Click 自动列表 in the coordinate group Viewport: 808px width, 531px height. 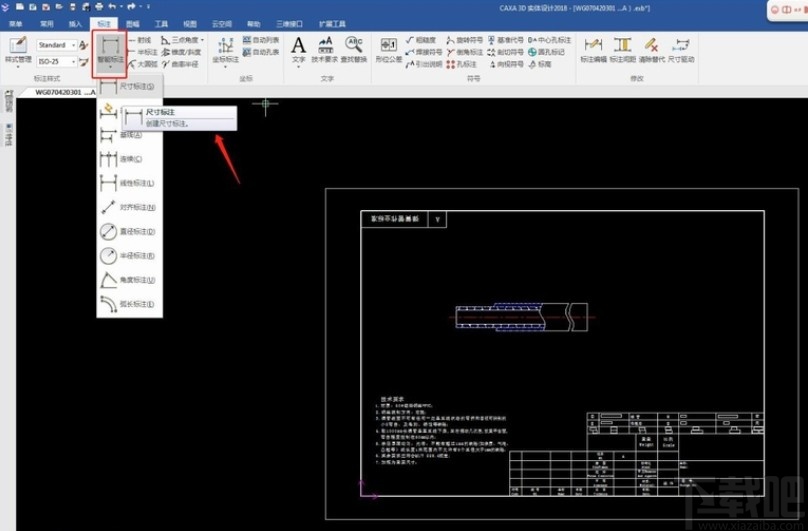261,40
